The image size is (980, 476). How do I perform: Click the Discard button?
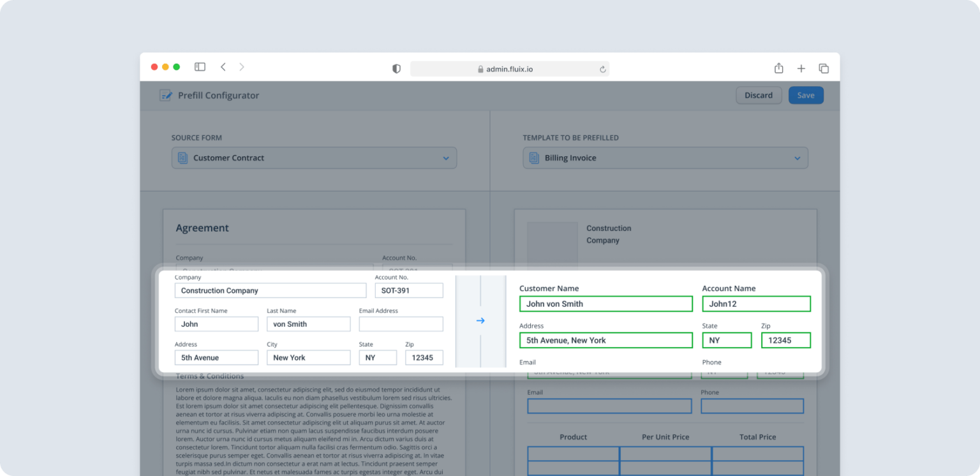pyautogui.click(x=759, y=95)
